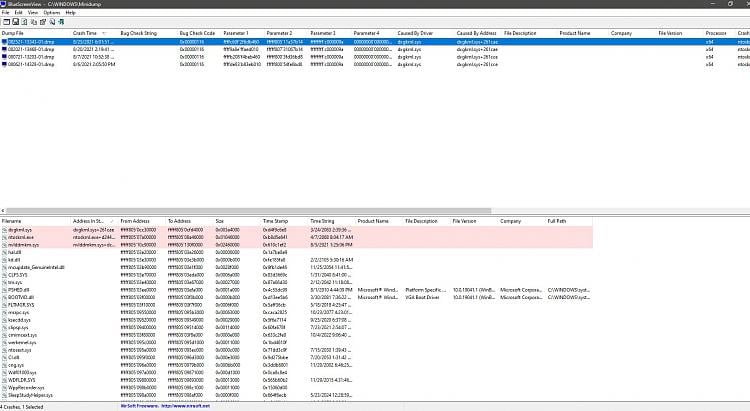Viewport: 750px width, 411px height.
Task: Click the file icon next to cng.sys
Action: pyautogui.click(x=4, y=365)
